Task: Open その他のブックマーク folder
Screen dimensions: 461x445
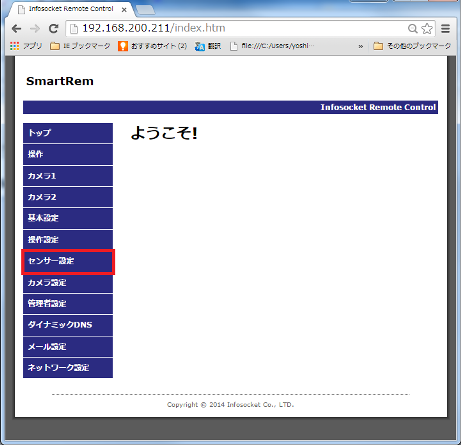Action: (412, 46)
